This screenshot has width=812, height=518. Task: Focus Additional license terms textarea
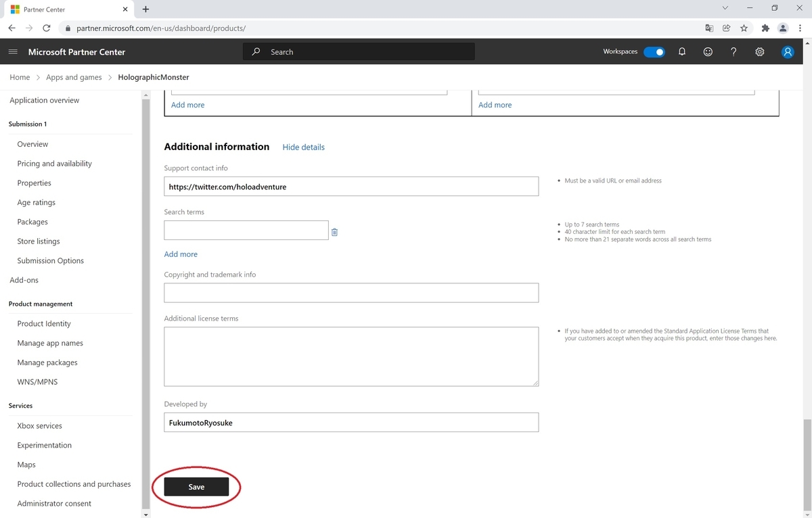click(x=351, y=356)
